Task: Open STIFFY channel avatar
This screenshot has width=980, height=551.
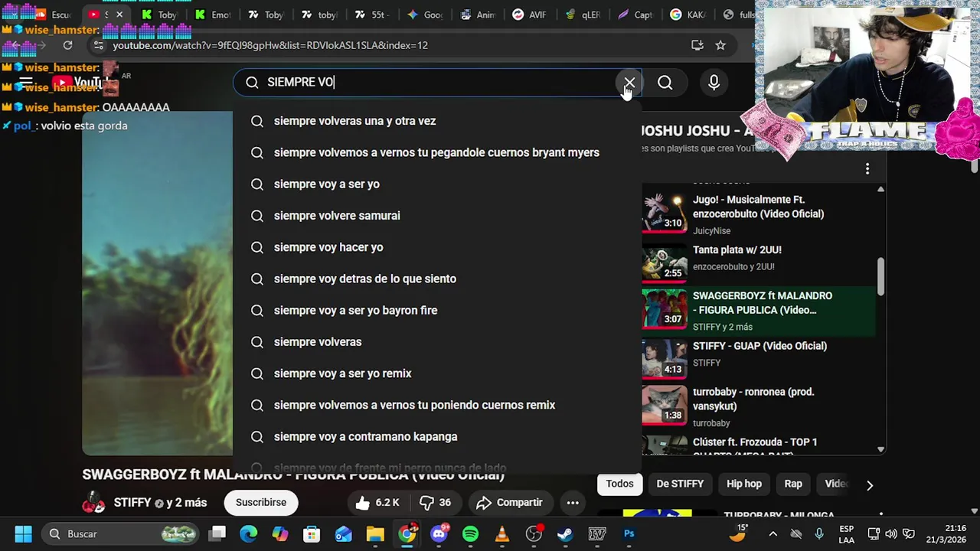Action: pyautogui.click(x=93, y=503)
